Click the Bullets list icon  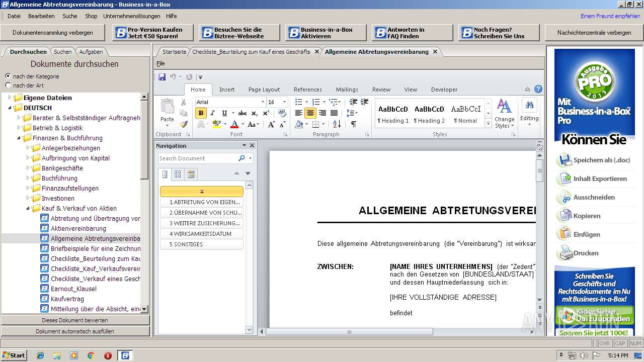(299, 102)
